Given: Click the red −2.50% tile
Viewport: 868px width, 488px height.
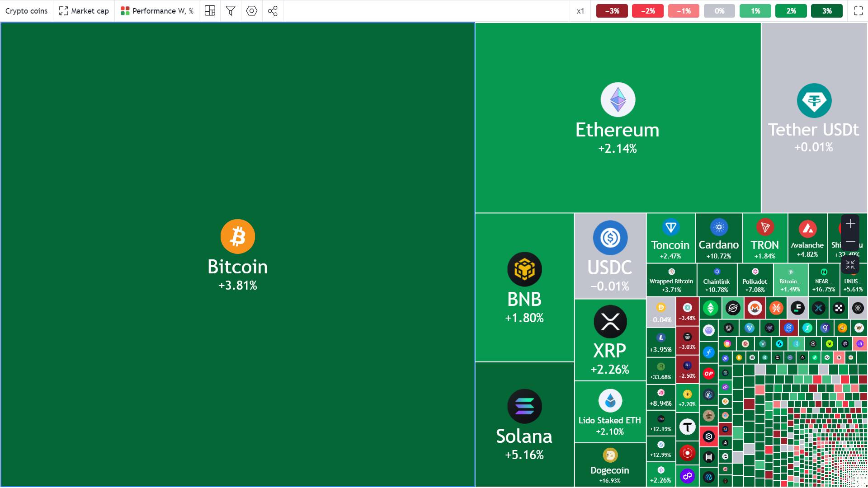Looking at the screenshot, I should point(687,369).
